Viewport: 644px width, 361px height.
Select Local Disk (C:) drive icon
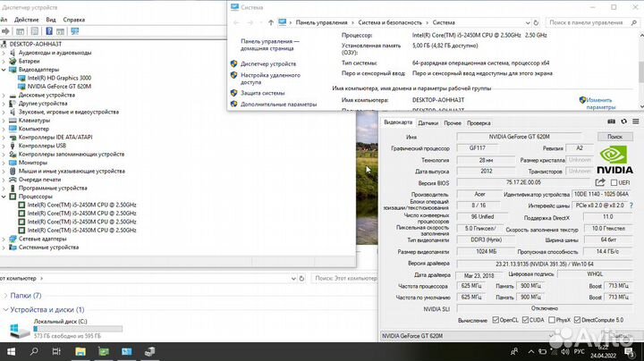point(20,330)
